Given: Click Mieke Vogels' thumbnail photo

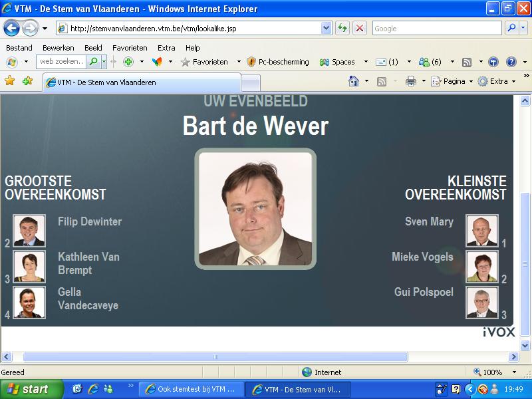Looking at the screenshot, I should [x=481, y=267].
